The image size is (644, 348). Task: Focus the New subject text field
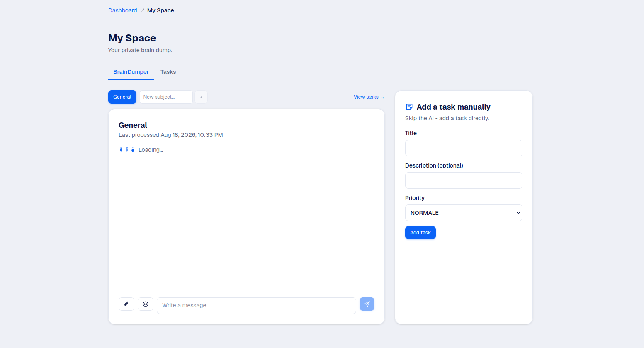coord(166,97)
